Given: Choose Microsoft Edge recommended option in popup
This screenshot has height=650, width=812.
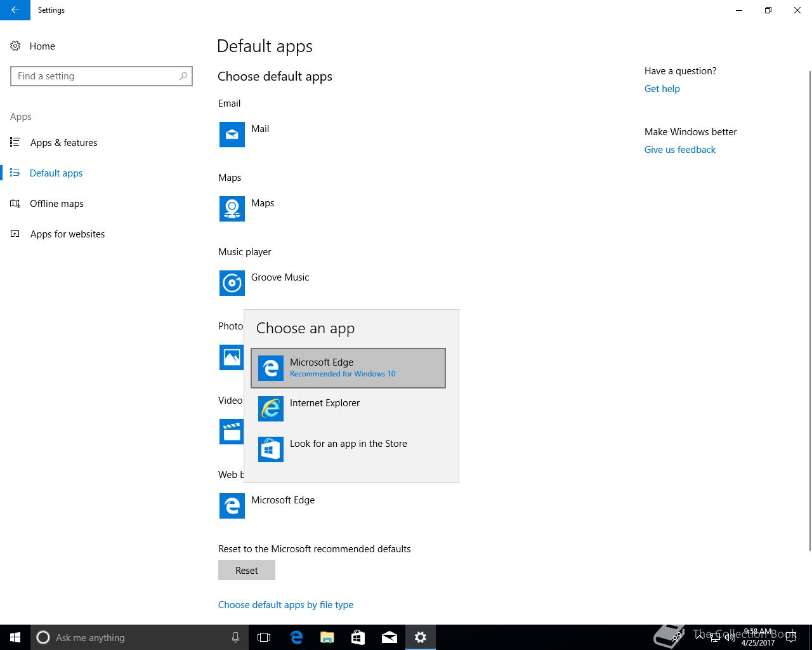Looking at the screenshot, I should coord(348,368).
